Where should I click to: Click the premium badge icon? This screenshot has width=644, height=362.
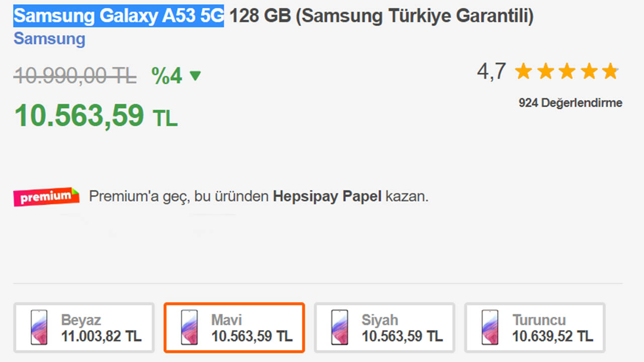point(46,197)
